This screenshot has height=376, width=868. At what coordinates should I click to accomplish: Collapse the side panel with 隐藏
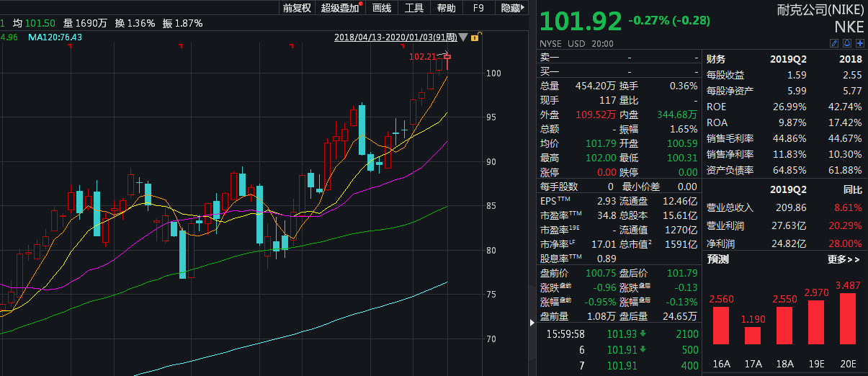point(511,8)
